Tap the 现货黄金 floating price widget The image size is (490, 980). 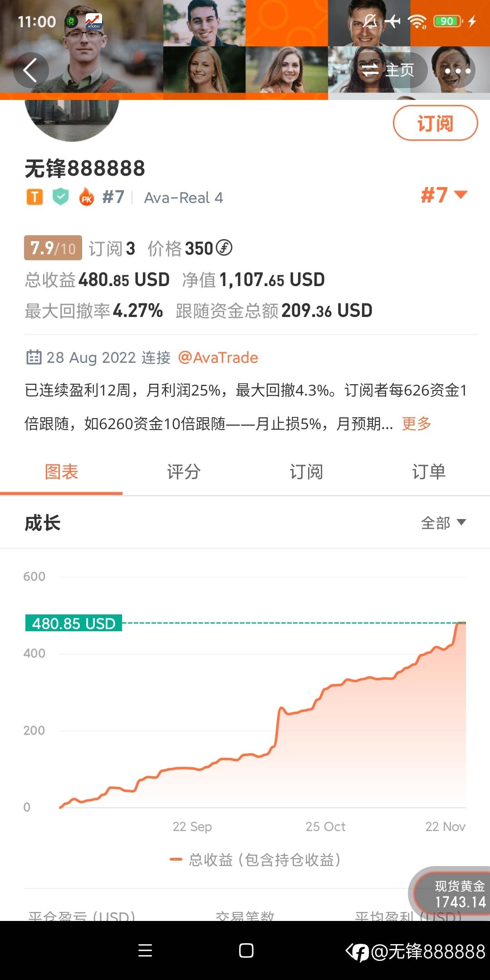[x=455, y=894]
